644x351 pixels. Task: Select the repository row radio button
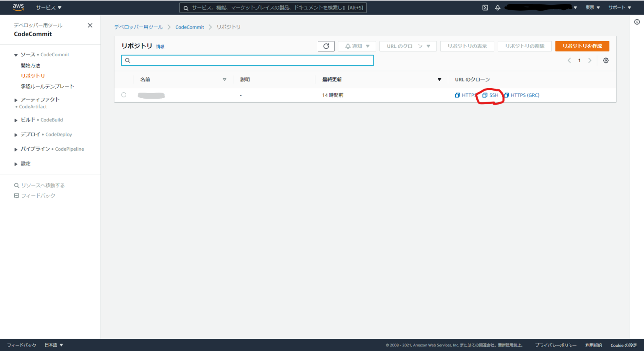(x=124, y=95)
